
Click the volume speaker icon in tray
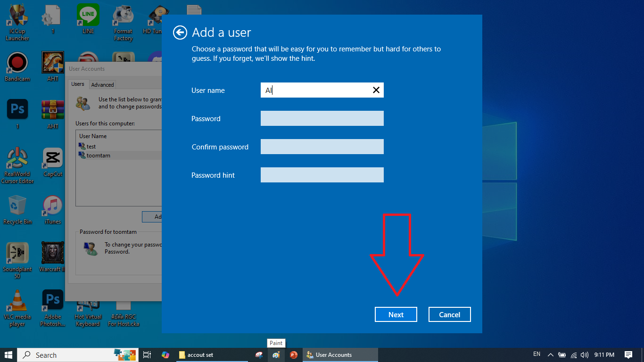[x=585, y=355]
